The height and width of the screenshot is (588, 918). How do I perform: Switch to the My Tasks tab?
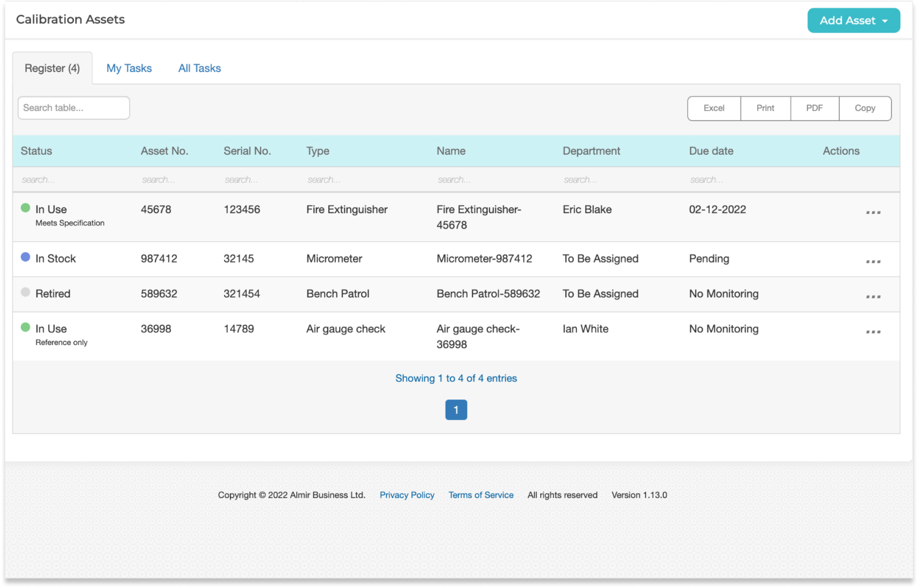click(x=129, y=68)
